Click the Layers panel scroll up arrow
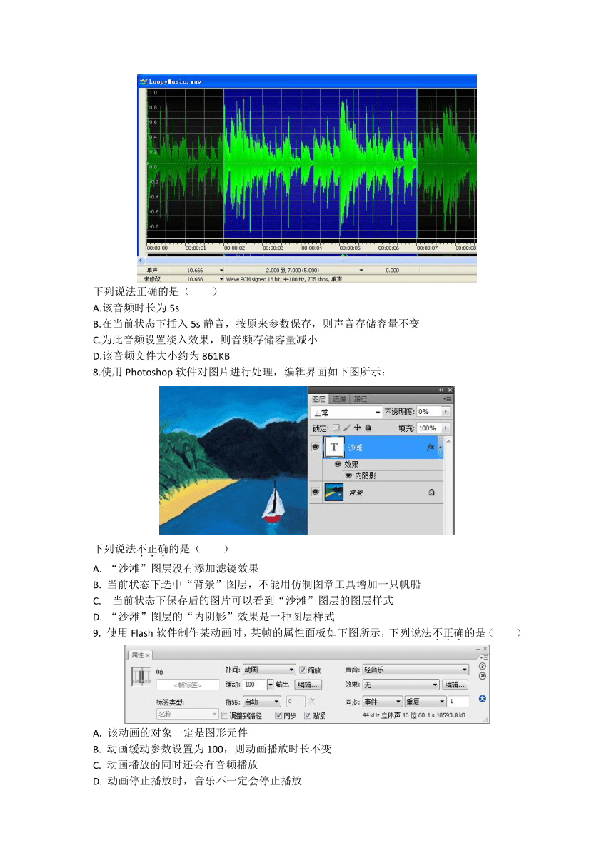This screenshot has height=868, width=614. pos(448,441)
